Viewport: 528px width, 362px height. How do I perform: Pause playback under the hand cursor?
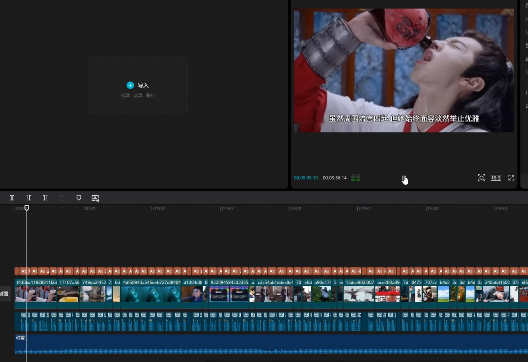pos(403,177)
